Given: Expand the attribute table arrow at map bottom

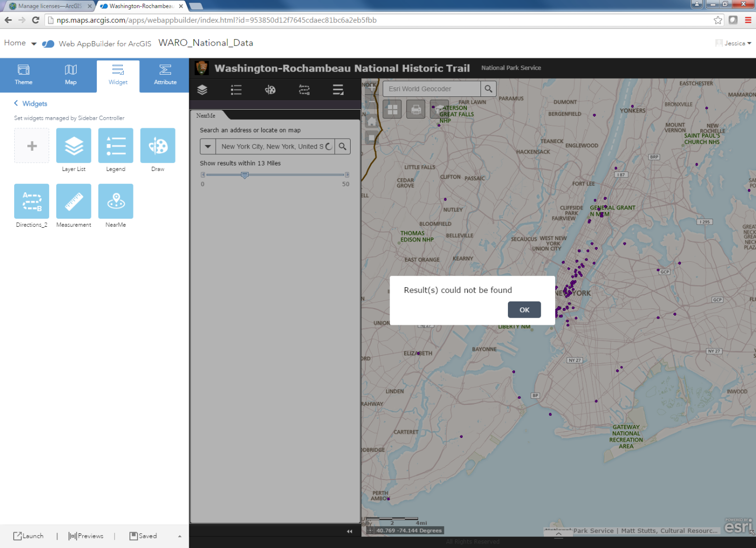Looking at the screenshot, I should pyautogui.click(x=559, y=534).
